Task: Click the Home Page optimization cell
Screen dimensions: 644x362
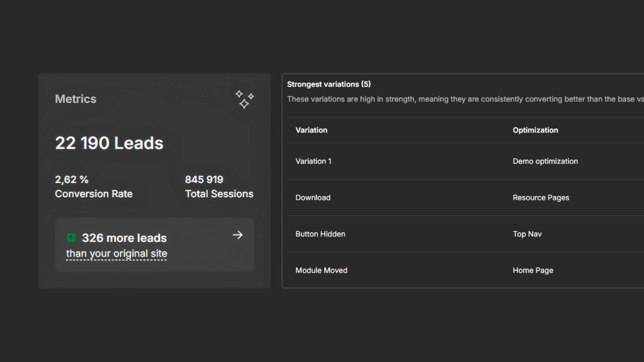Action: [533, 270]
